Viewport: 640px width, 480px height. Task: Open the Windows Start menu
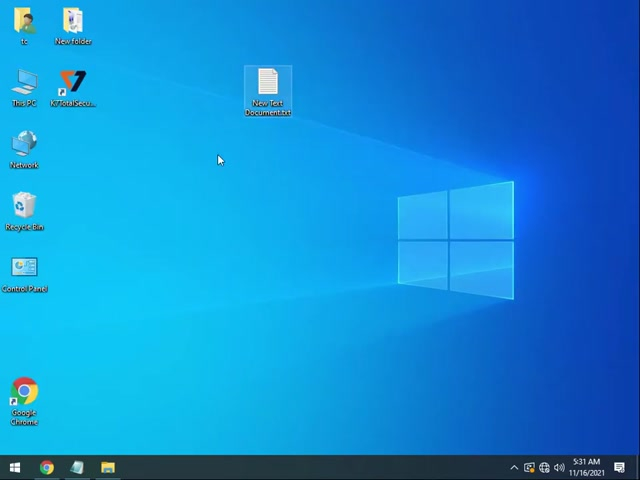pos(15,467)
